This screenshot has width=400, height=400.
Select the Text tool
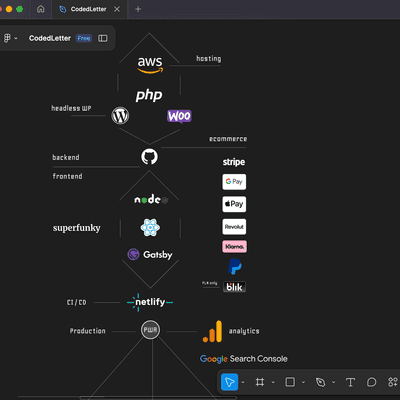point(350,382)
